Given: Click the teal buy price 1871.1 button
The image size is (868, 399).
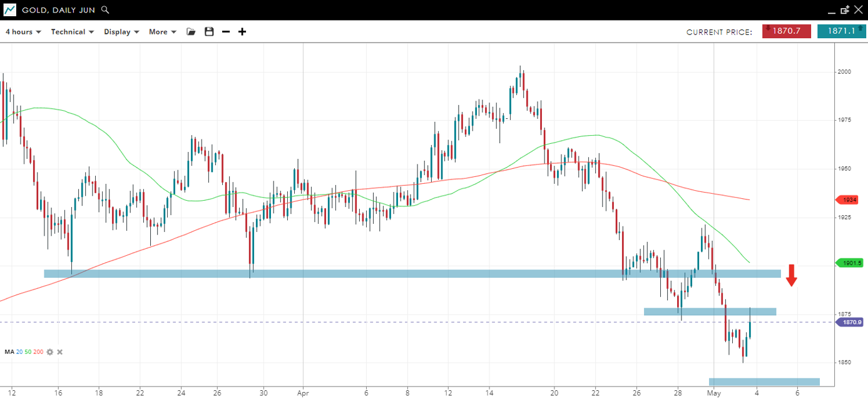Looking at the screenshot, I should point(842,31).
